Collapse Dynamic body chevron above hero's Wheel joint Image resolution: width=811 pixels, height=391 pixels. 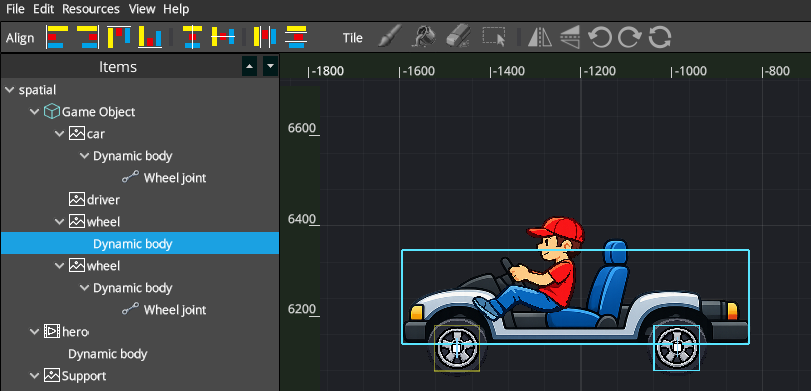[84, 288]
